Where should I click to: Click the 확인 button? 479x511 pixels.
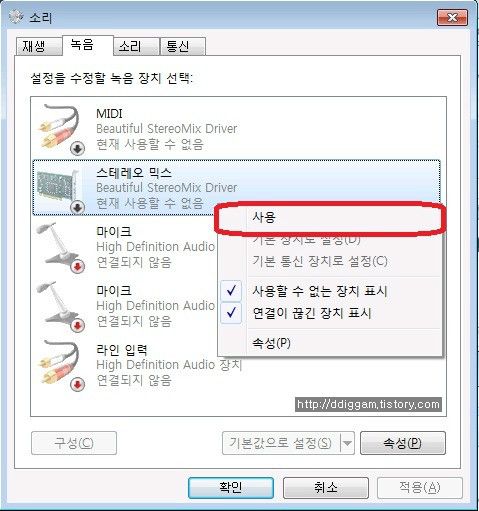[231, 488]
